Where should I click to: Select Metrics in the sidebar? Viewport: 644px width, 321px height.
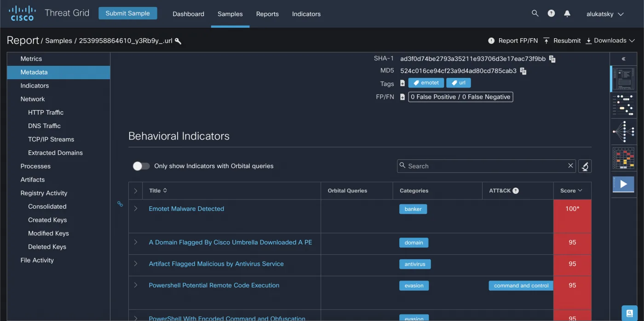(x=58, y=59)
